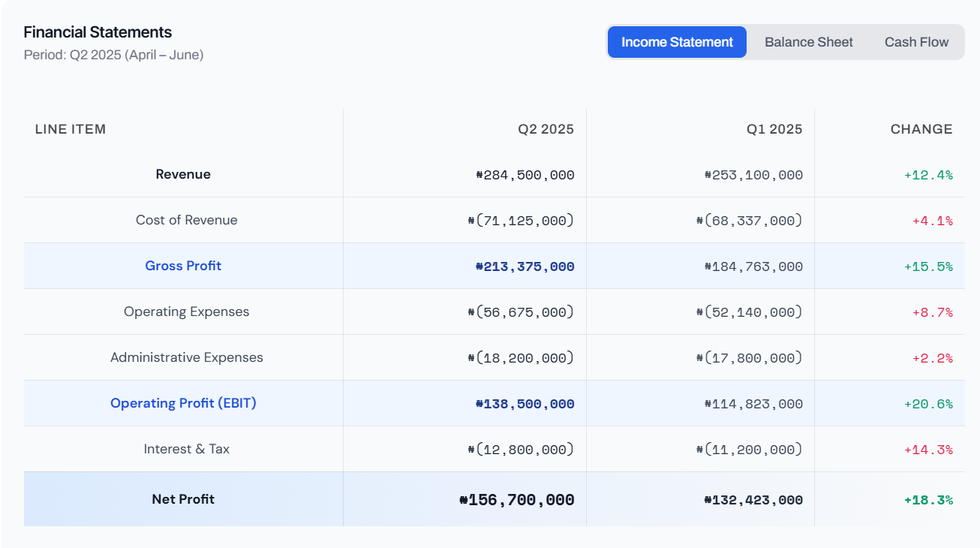Select the Administrative Expenses row label

[186, 357]
